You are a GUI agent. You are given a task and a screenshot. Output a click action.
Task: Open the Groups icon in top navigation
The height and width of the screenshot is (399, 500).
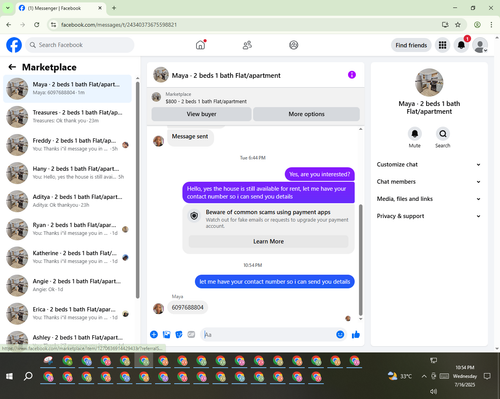(x=294, y=45)
